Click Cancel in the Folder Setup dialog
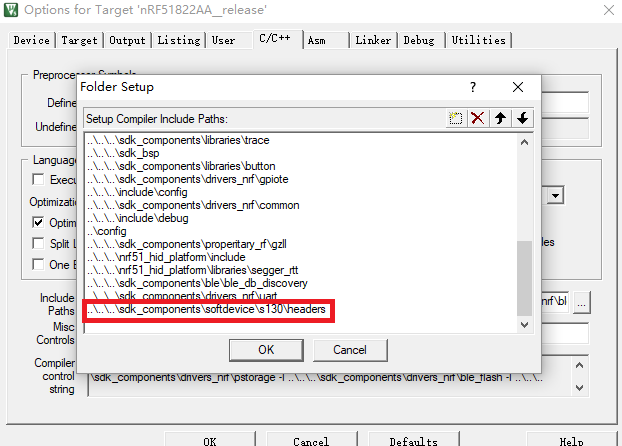Viewport: 622px width, 446px height. pyautogui.click(x=350, y=350)
